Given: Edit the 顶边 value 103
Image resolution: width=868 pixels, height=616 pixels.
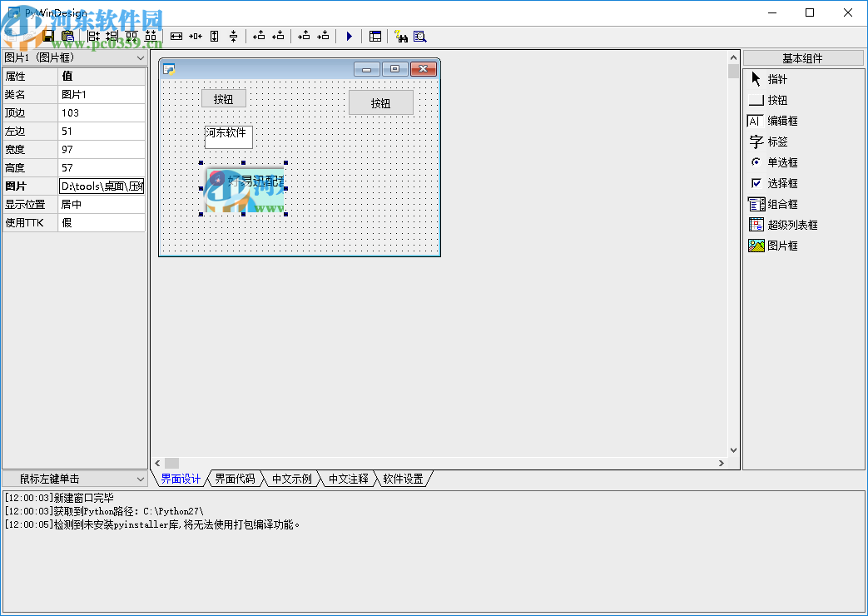Looking at the screenshot, I should click(102, 112).
